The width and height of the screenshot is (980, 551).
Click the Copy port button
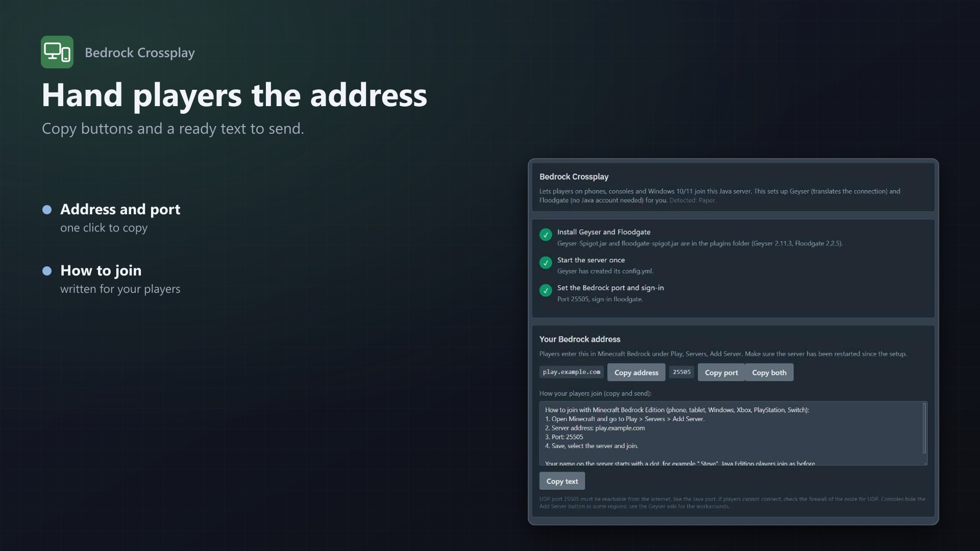(721, 372)
